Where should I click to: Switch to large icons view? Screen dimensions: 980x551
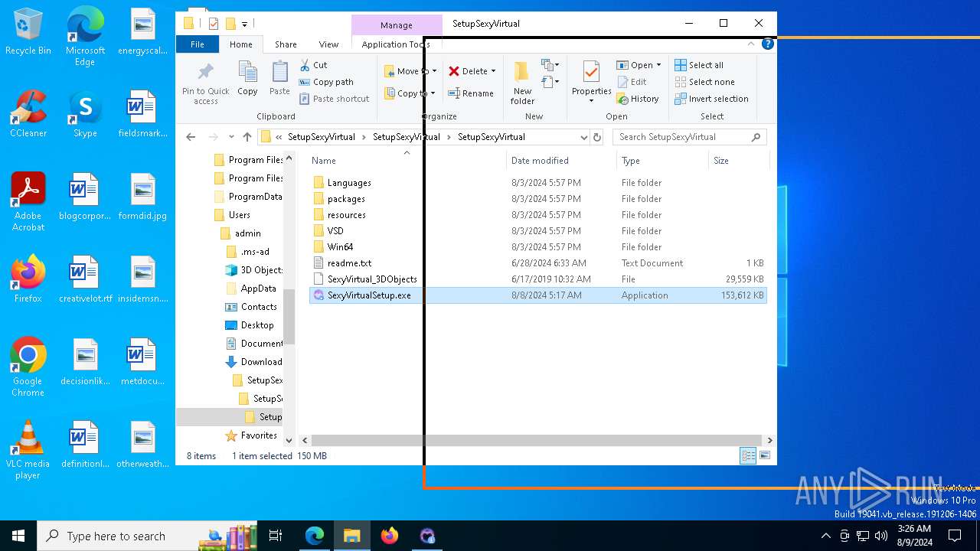(764, 456)
